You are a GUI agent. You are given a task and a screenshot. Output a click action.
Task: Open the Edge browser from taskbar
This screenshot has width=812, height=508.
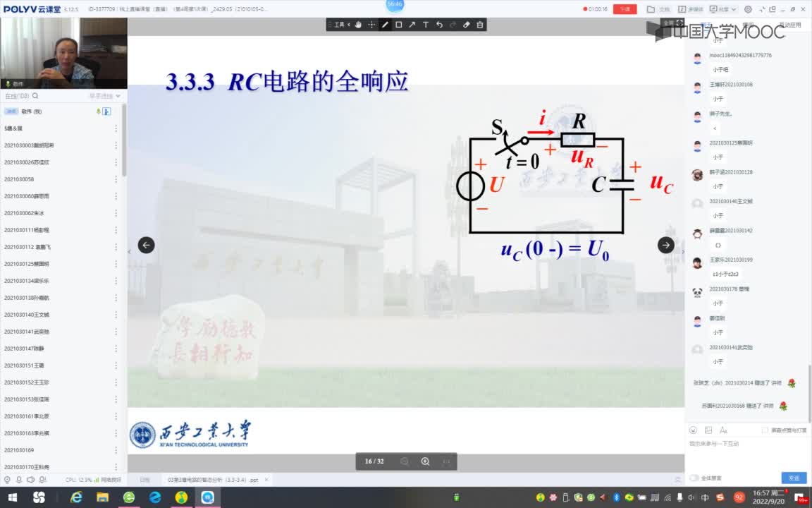click(x=155, y=497)
